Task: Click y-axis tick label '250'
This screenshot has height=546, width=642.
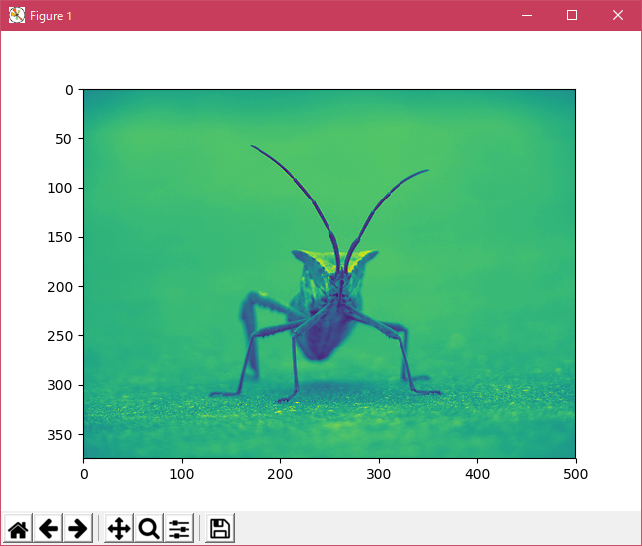Action: coord(60,336)
